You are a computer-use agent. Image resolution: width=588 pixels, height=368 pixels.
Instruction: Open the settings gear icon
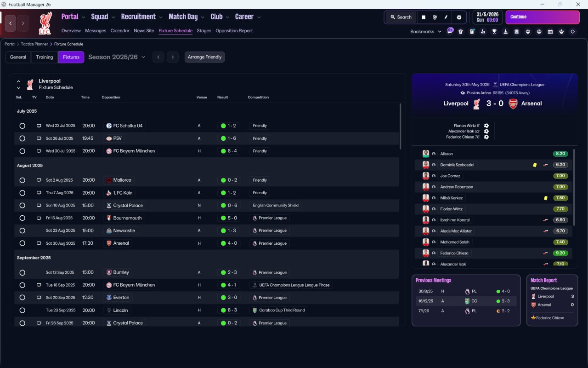click(x=459, y=17)
